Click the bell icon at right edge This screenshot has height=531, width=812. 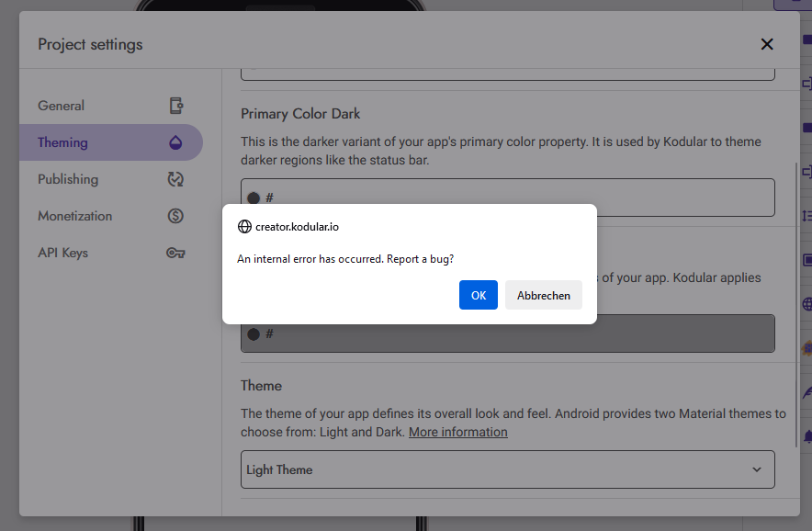point(806,435)
